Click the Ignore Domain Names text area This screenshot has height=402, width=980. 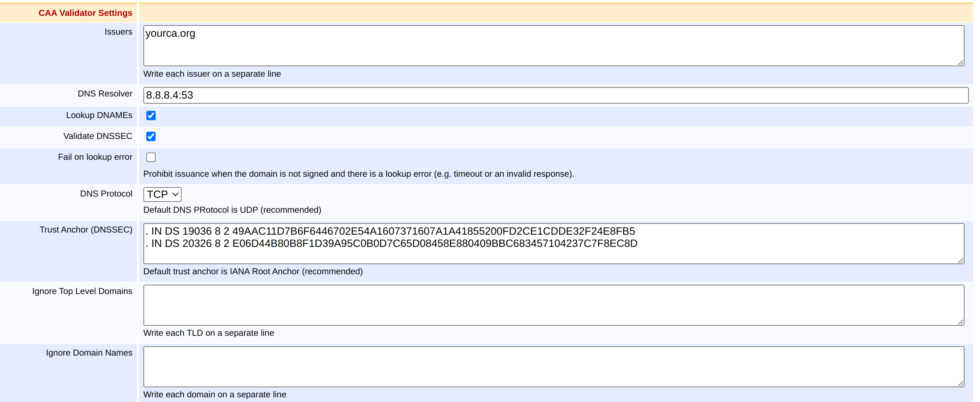[x=553, y=367]
